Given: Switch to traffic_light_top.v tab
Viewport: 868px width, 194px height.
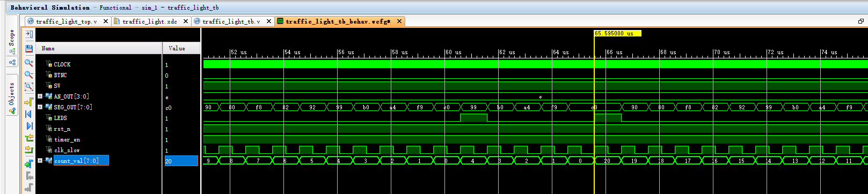Looking at the screenshot, I should click(x=67, y=21).
